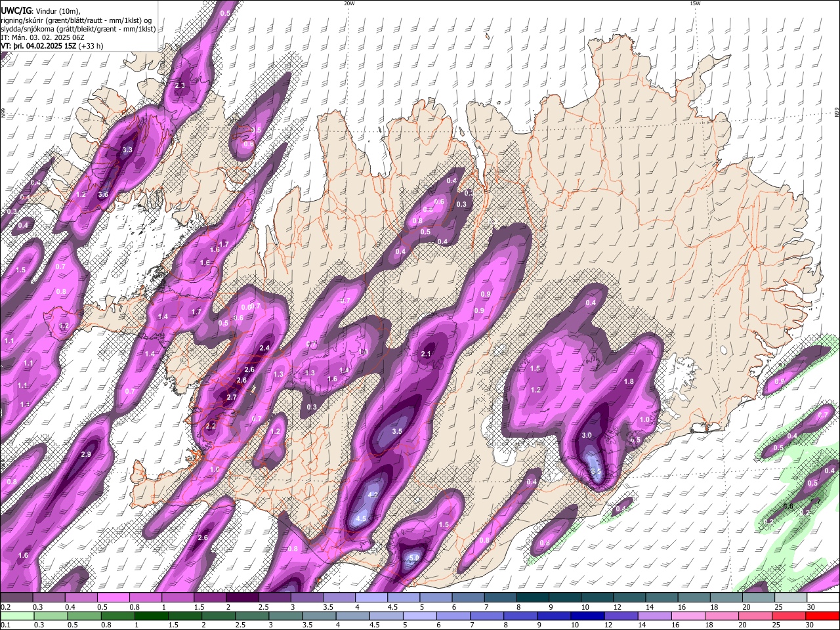Click the 2.9 precipitation value on the map

coord(85,455)
